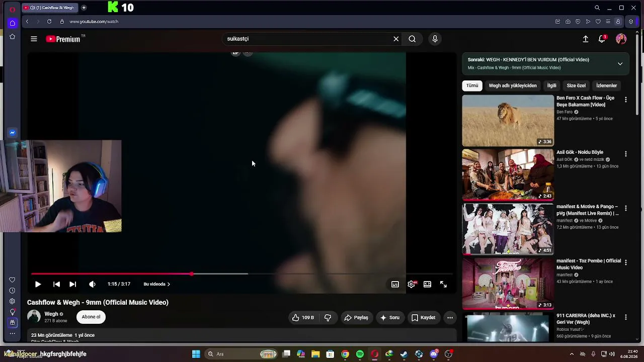Open the Soru button
Viewport: 644px width, 362px height.
click(x=390, y=317)
